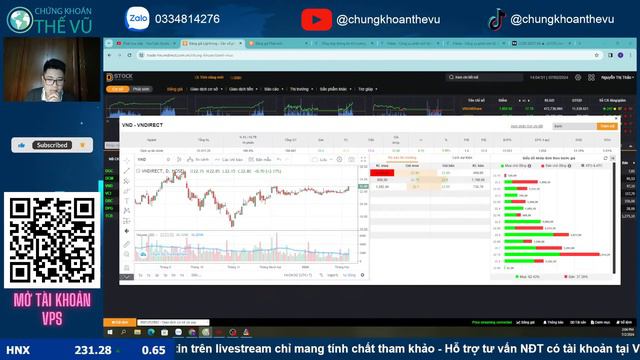Click the stock search field in header
This screenshot has height=360, width=640.
(484, 77)
